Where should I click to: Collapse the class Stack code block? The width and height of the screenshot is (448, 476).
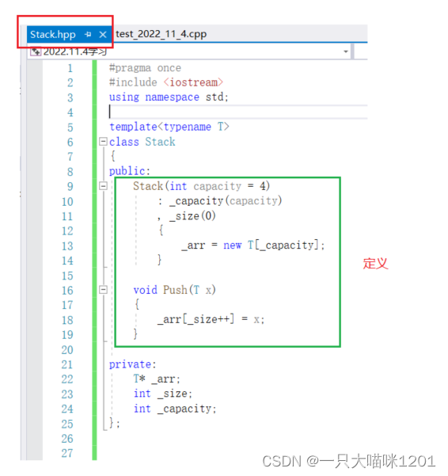(x=103, y=142)
